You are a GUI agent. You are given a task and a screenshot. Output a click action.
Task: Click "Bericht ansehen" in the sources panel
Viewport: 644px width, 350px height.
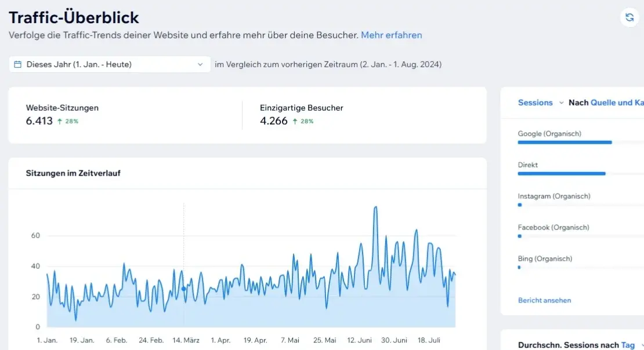point(544,300)
